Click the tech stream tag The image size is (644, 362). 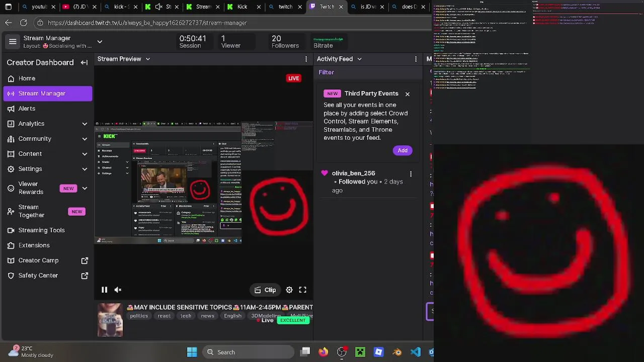coord(186,316)
